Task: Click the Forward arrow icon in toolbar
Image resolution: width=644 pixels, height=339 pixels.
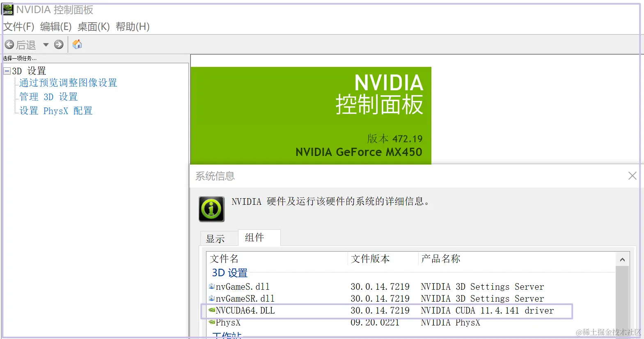Action: 59,44
